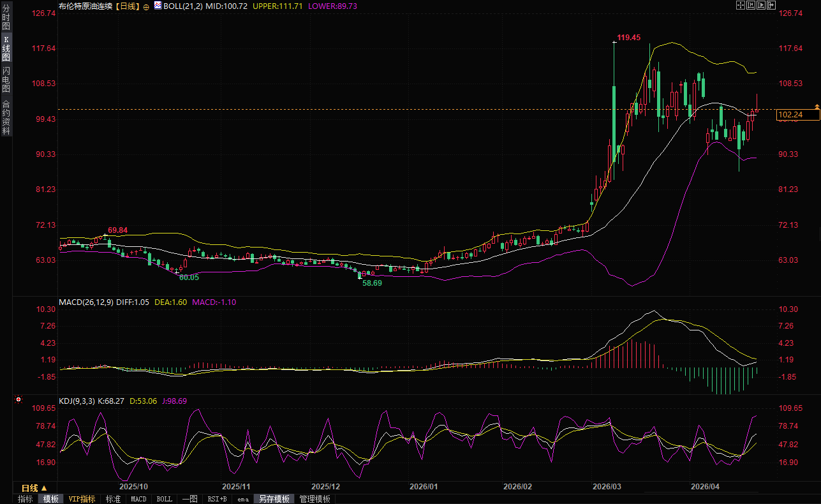Apply the BOLL template in bottom bar

point(164,499)
